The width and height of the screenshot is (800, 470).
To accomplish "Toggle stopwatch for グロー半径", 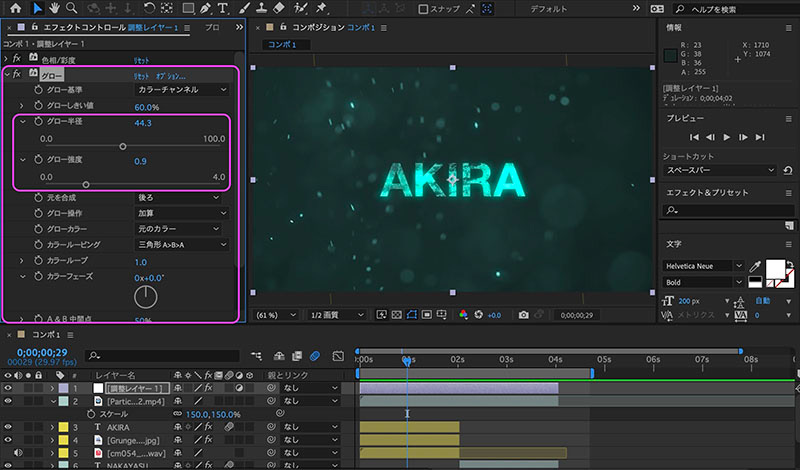I will [x=38, y=121].
